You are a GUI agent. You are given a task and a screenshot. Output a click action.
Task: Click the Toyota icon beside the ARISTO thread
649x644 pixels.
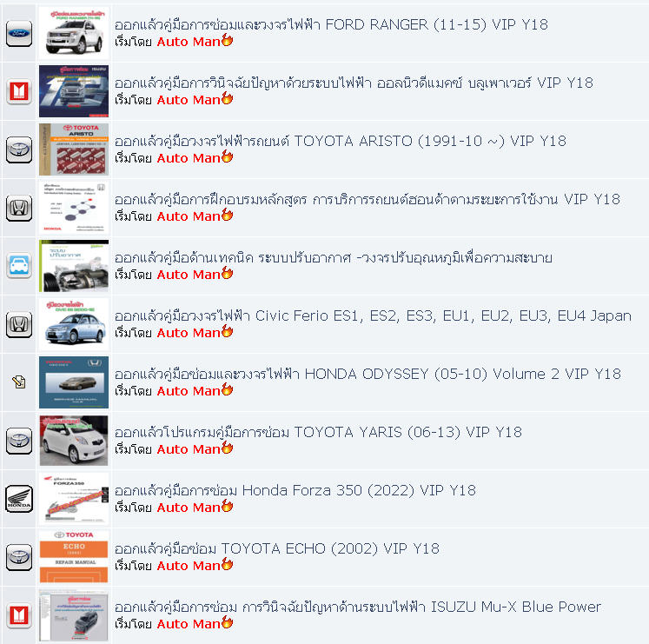point(19,149)
